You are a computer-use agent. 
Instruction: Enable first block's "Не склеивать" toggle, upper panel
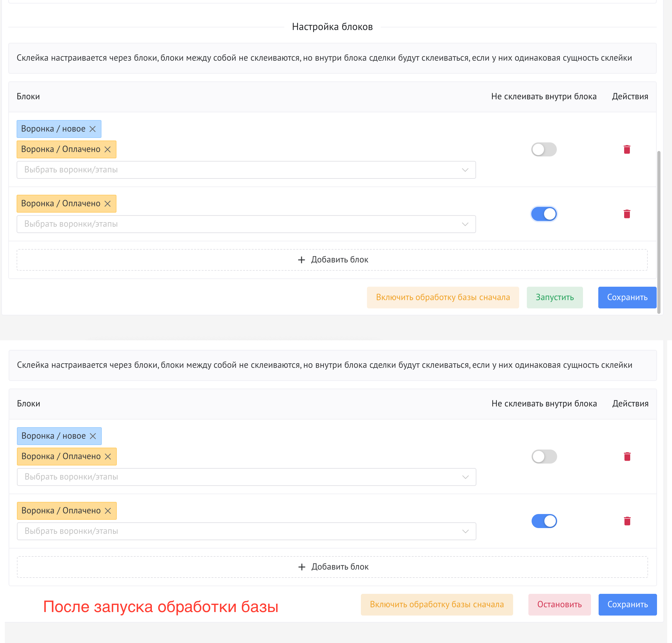point(544,149)
